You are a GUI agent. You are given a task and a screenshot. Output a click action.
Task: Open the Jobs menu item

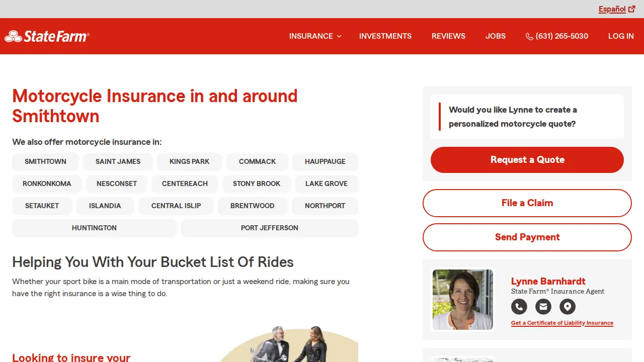click(496, 36)
